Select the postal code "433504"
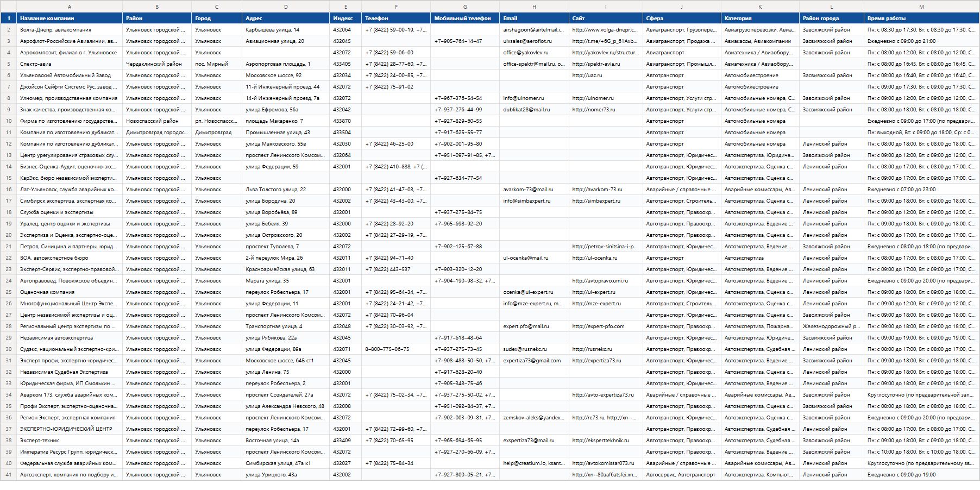Viewport: 980px width, 490px height. (345, 133)
